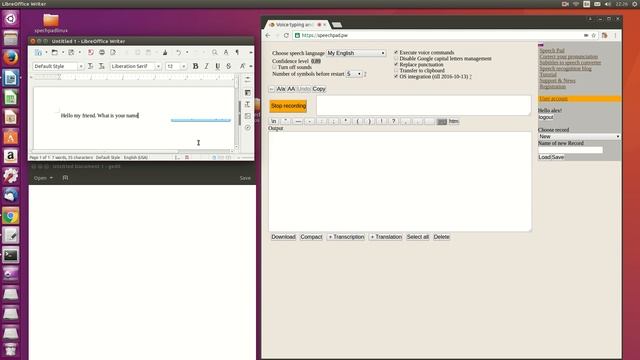Click Delete button below output
This screenshot has height=360, width=640.
click(x=441, y=237)
